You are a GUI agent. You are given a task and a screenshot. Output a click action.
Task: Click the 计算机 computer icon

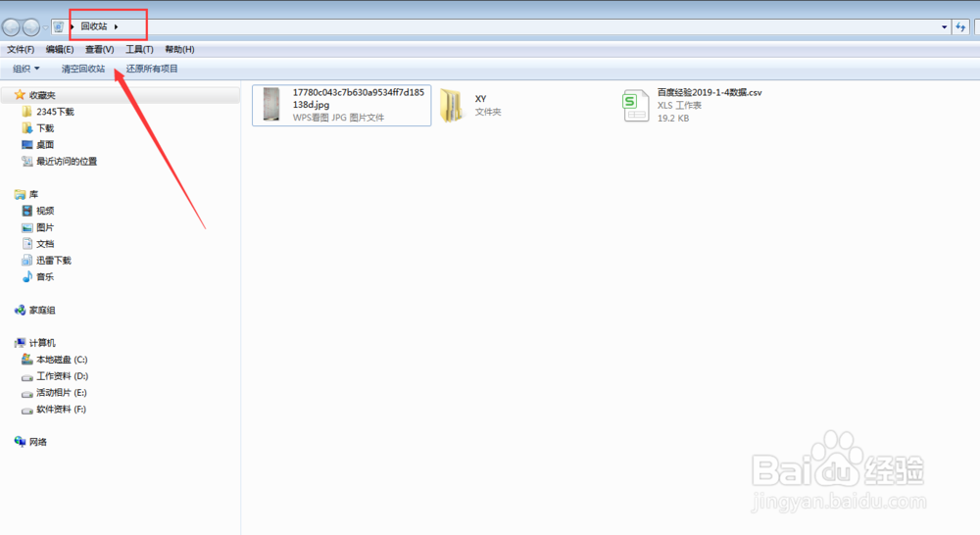(20, 343)
